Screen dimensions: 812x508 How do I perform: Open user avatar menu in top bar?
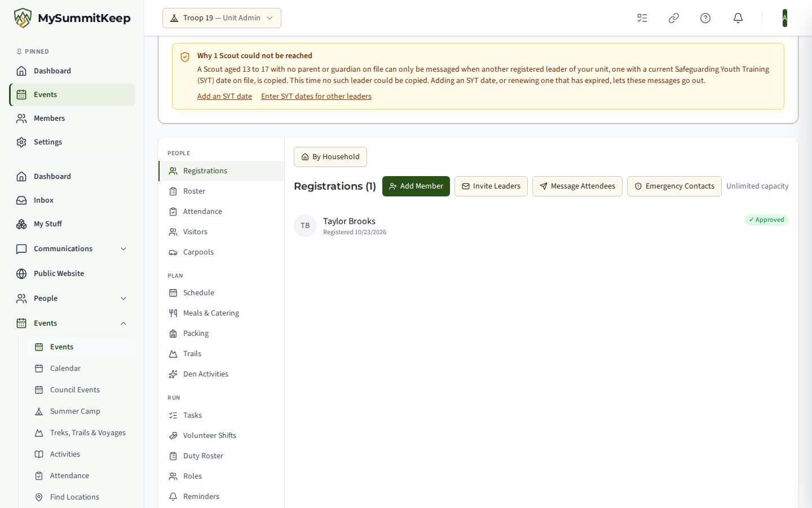[784, 18]
